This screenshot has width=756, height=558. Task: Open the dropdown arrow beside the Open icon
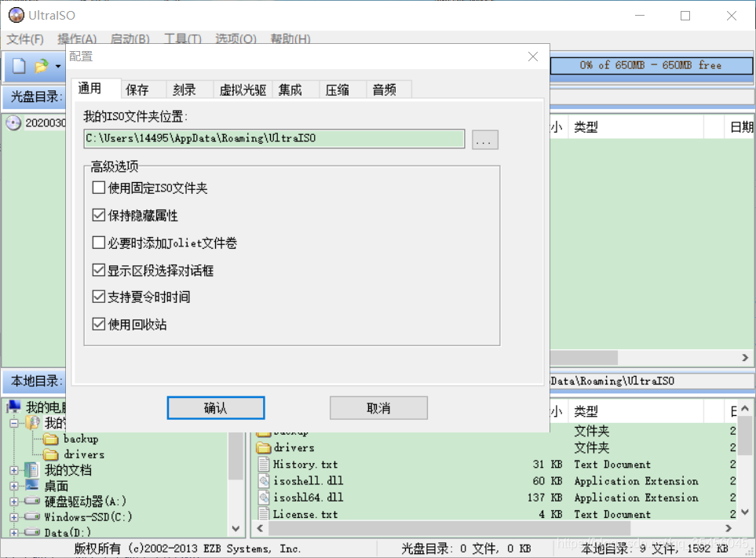pyautogui.click(x=58, y=66)
